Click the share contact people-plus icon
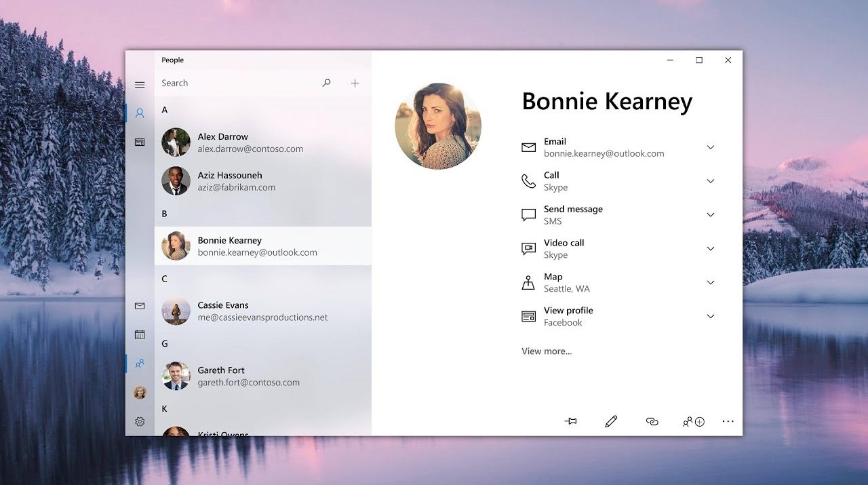The image size is (868, 485). coord(693,421)
